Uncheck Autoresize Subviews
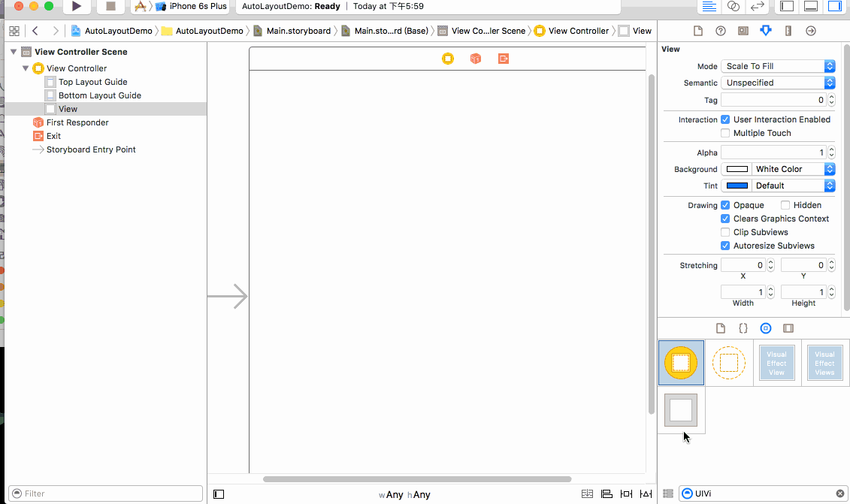The height and width of the screenshot is (504, 850). [725, 246]
